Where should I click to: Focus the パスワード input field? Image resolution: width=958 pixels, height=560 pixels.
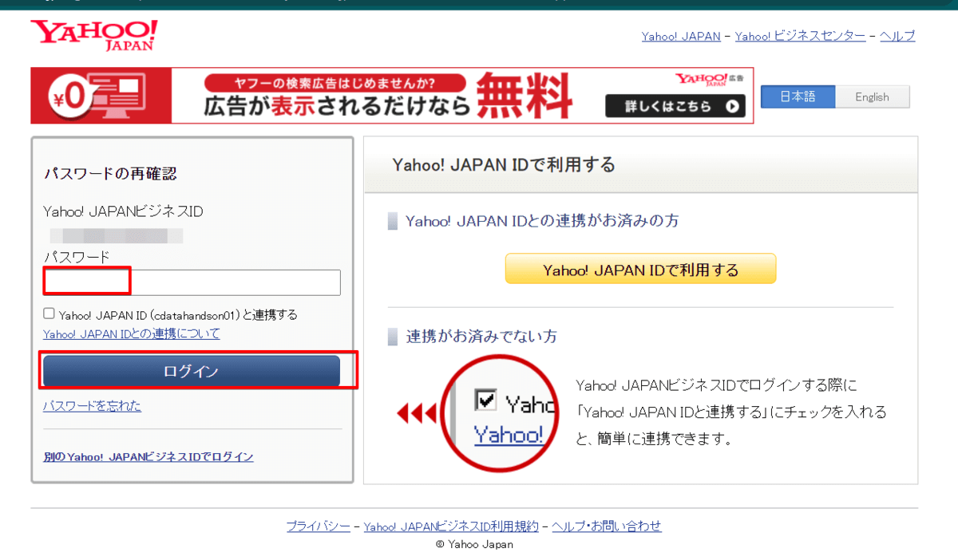[x=192, y=282]
